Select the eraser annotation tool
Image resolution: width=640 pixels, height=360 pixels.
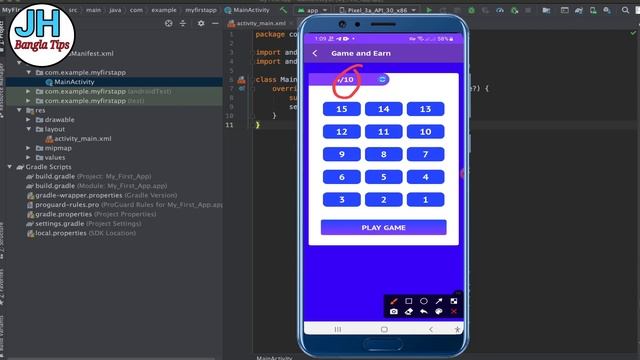coord(409,311)
